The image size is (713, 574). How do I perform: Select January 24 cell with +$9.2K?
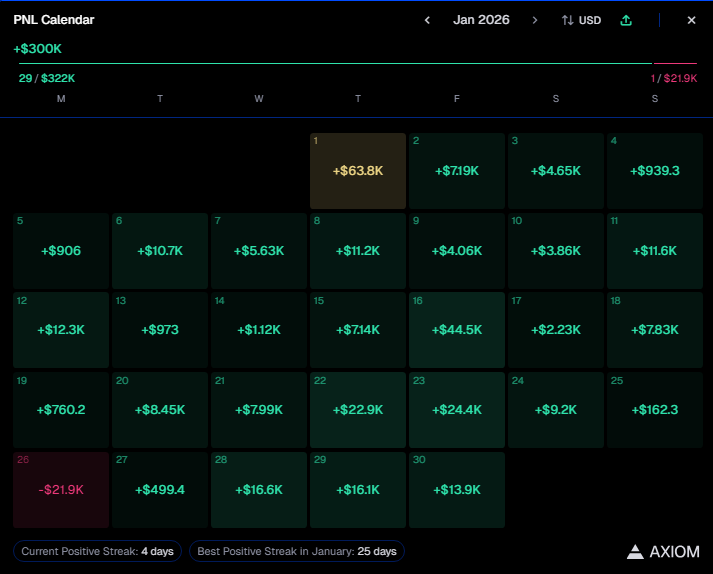pyautogui.click(x=556, y=410)
